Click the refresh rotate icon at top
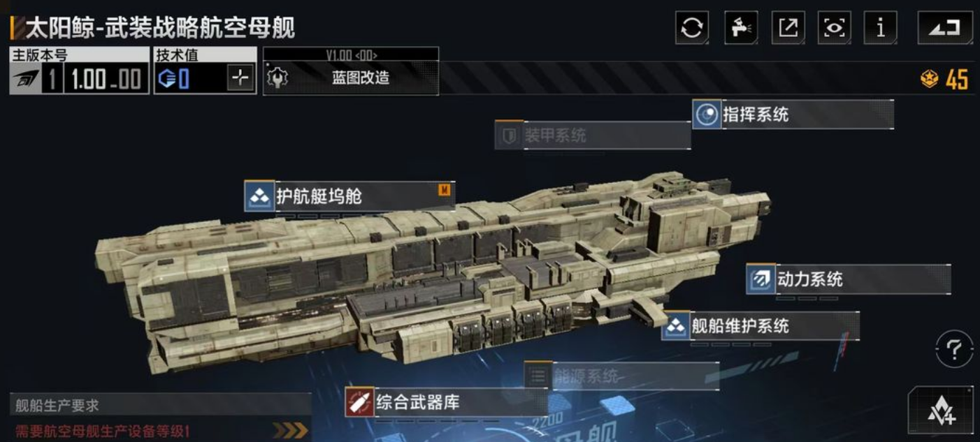Image resolution: width=980 pixels, height=442 pixels. tap(692, 28)
